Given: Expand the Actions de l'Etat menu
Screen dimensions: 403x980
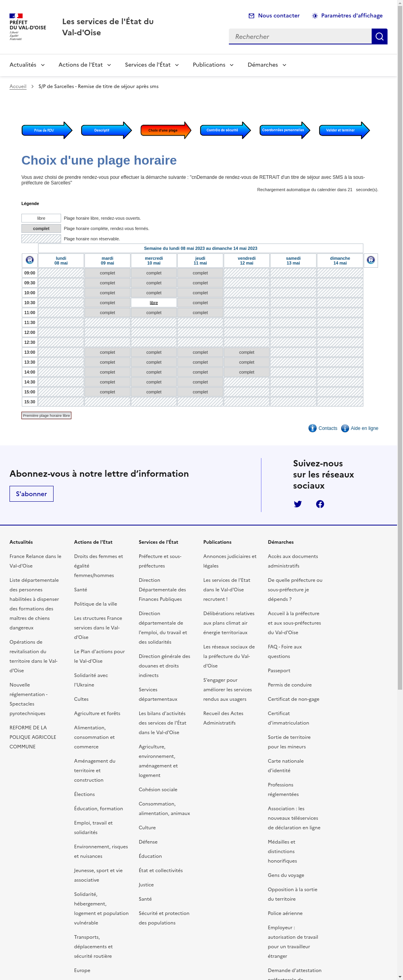Looking at the screenshot, I should [85, 65].
